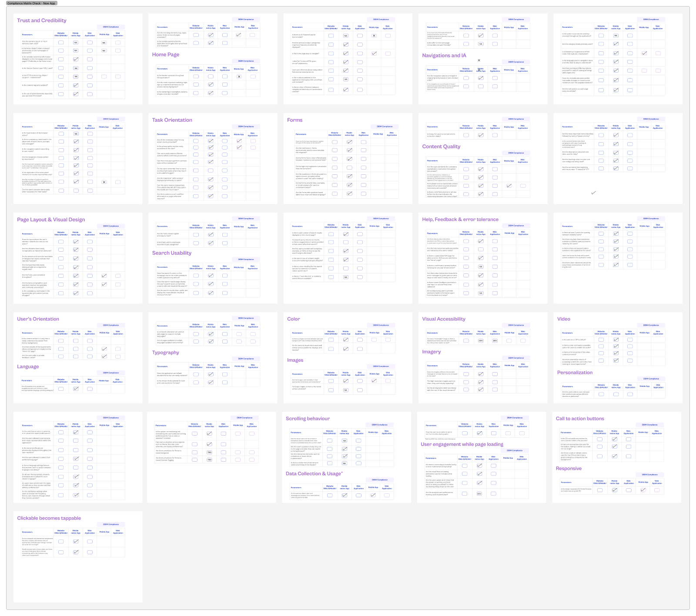
Task: Toggle Mobile App check in Data Collection & Usage row
Action: [x=373, y=495]
